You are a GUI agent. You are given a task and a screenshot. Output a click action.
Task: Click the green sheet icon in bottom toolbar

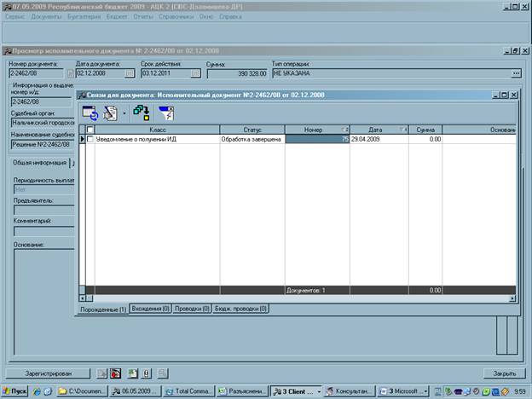click(x=133, y=373)
